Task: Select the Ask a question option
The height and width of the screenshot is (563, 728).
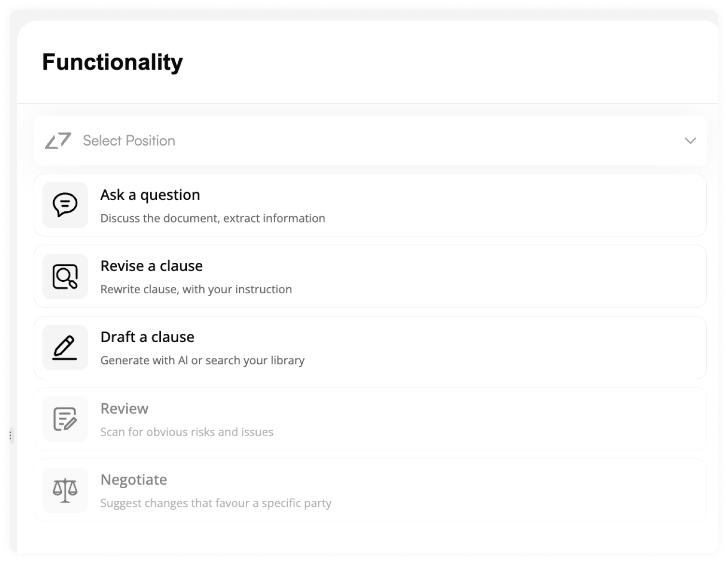Action: [370, 205]
